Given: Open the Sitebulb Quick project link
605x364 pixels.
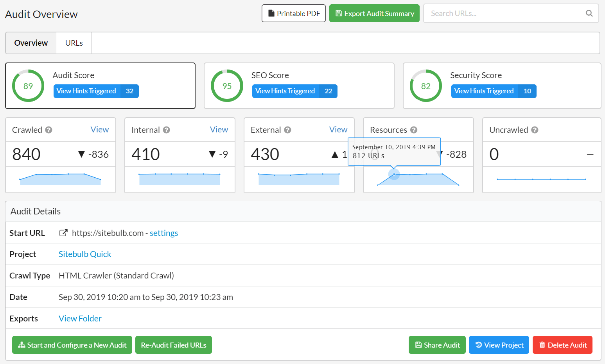Looking at the screenshot, I should pos(85,254).
